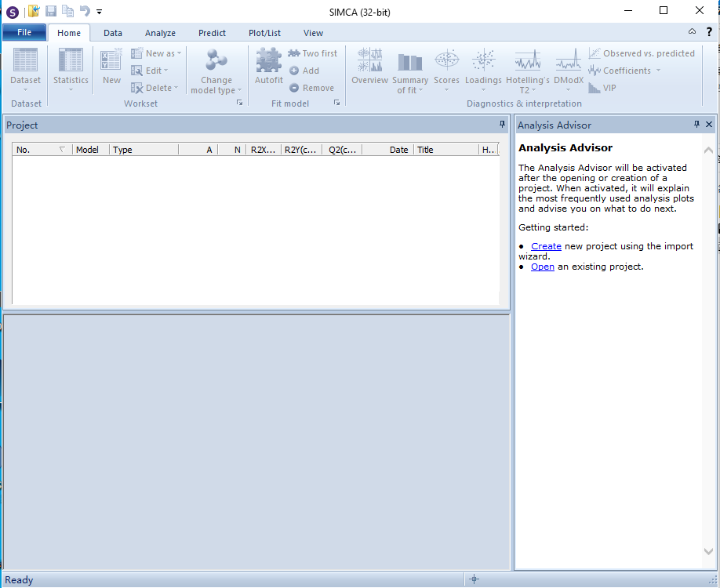Select the View ribbon tab
This screenshot has width=720, height=588.
[313, 33]
